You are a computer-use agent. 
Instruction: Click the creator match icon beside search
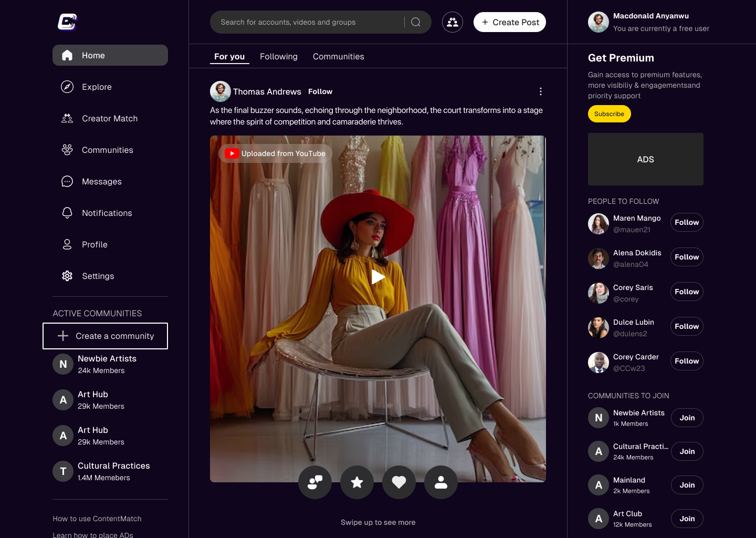pyautogui.click(x=453, y=22)
